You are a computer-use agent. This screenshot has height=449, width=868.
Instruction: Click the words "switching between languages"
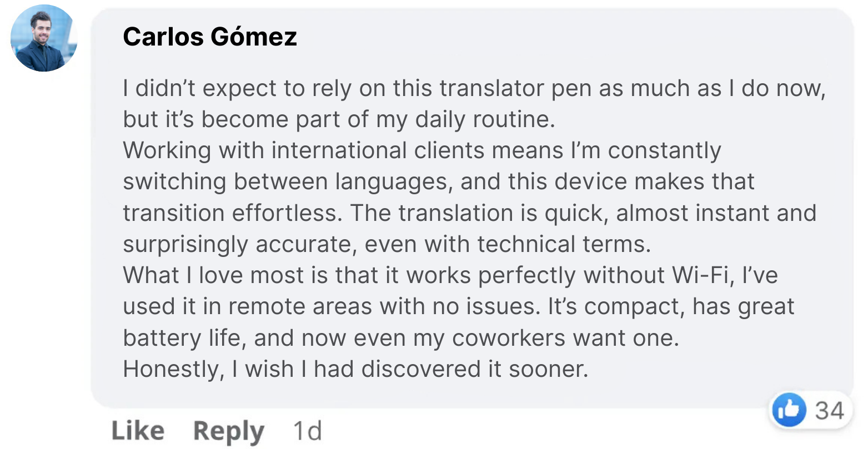pos(288,181)
